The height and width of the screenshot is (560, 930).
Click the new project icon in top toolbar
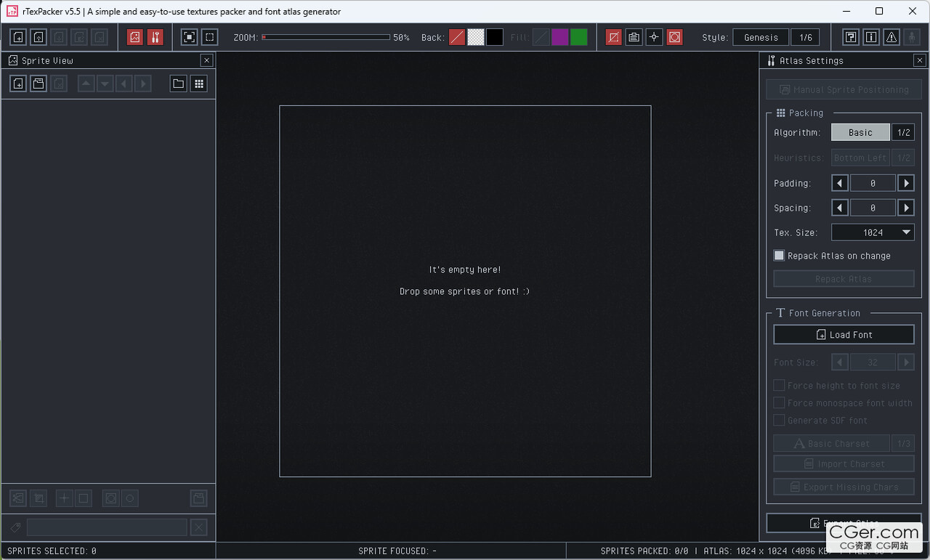point(18,37)
